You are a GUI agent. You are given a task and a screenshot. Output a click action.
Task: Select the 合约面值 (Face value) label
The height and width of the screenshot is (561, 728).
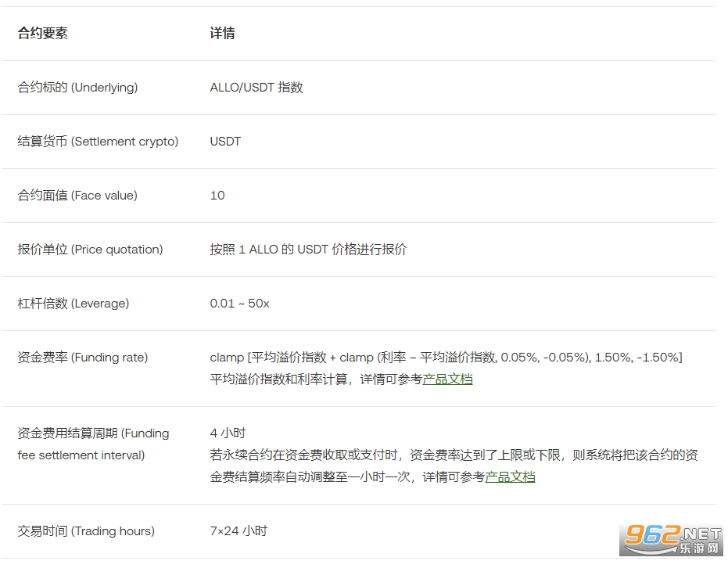point(77,196)
